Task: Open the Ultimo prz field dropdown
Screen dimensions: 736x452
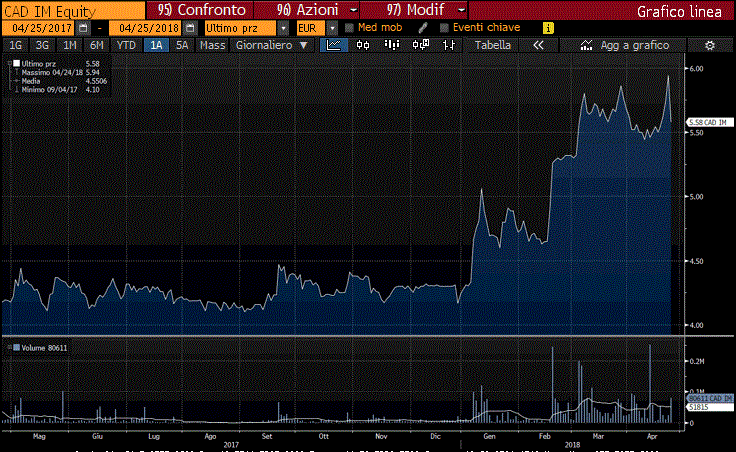Action: click(284, 28)
